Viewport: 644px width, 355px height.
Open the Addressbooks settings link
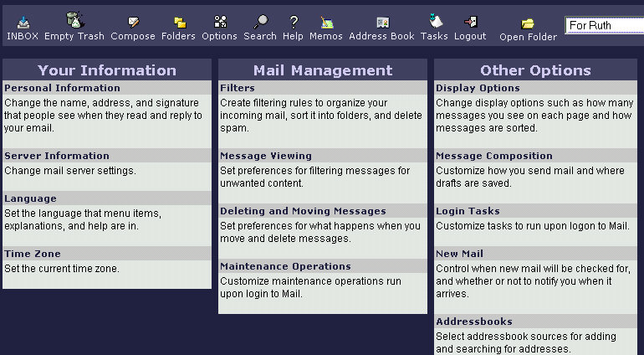click(x=474, y=322)
